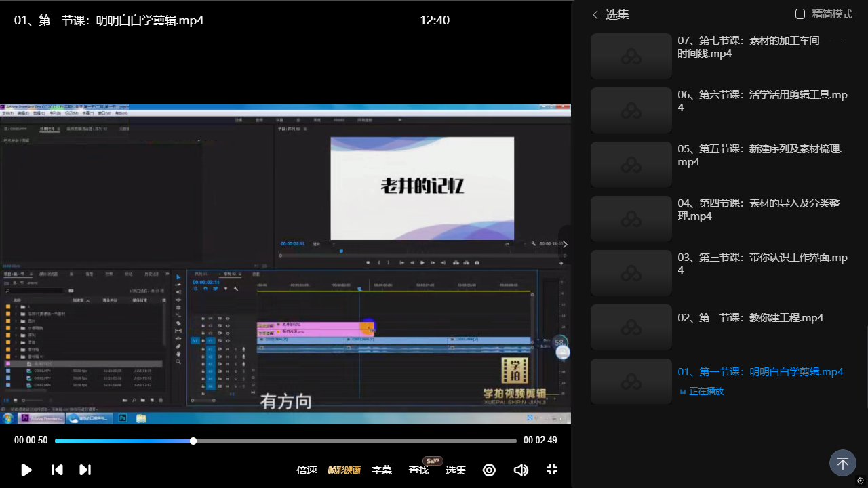The height and width of the screenshot is (488, 868).
Task: Enable the 精简模式 checkbox
Action: click(800, 14)
